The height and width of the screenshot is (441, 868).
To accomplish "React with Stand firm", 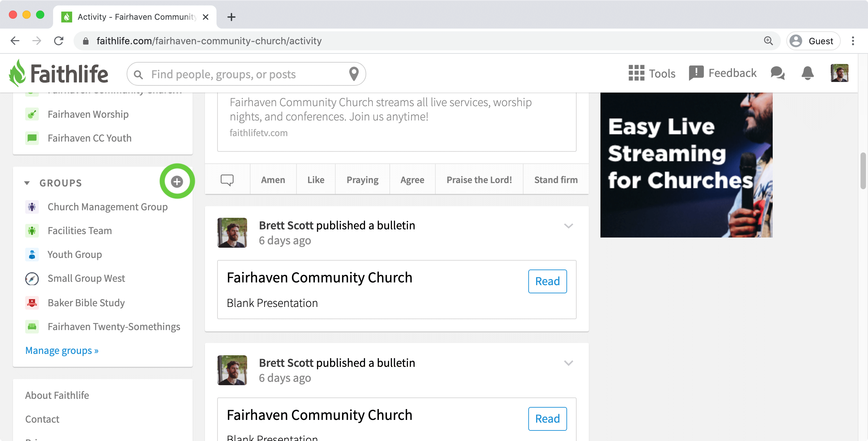I will (556, 180).
